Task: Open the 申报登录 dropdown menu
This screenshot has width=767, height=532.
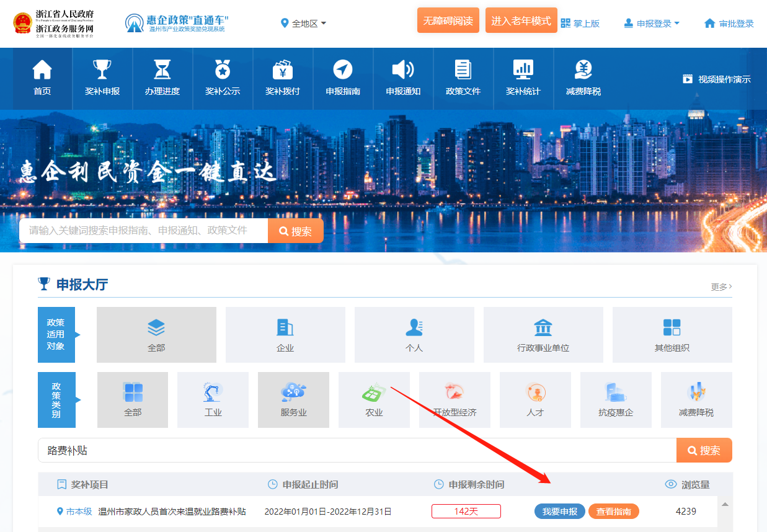Action: coord(652,24)
